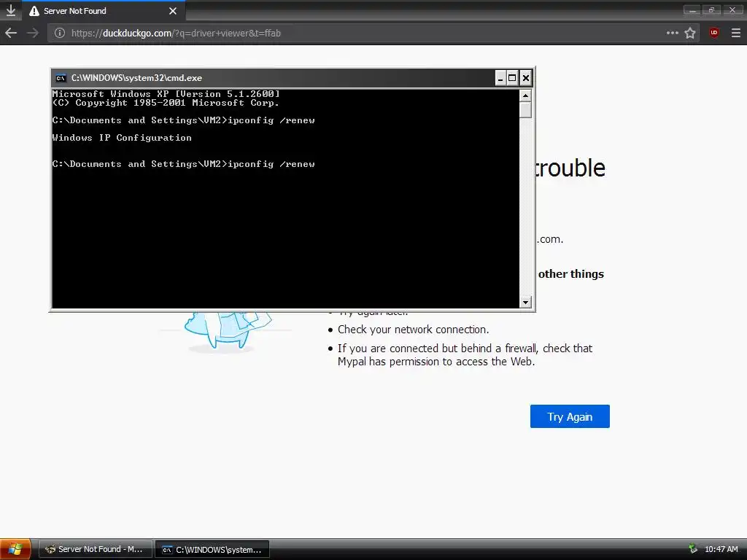The image size is (747, 560).
Task: Click the 10:47 AM clock
Action: [721, 550]
